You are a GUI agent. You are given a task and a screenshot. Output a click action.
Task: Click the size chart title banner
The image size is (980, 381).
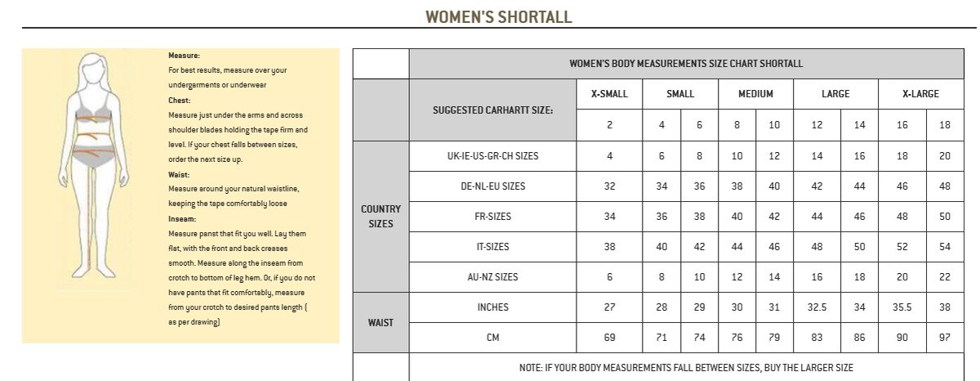(x=686, y=64)
